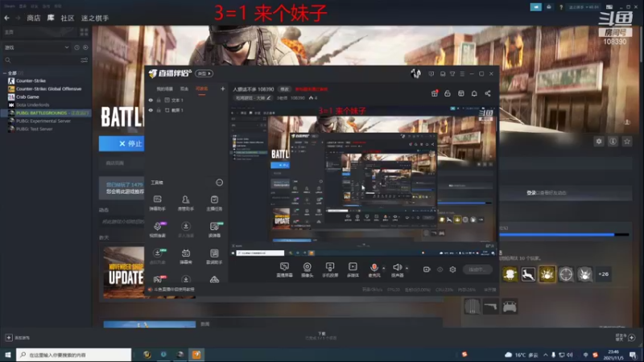Open the 弹幕秀 tool
This screenshot has width=644, height=362.
tap(186, 257)
